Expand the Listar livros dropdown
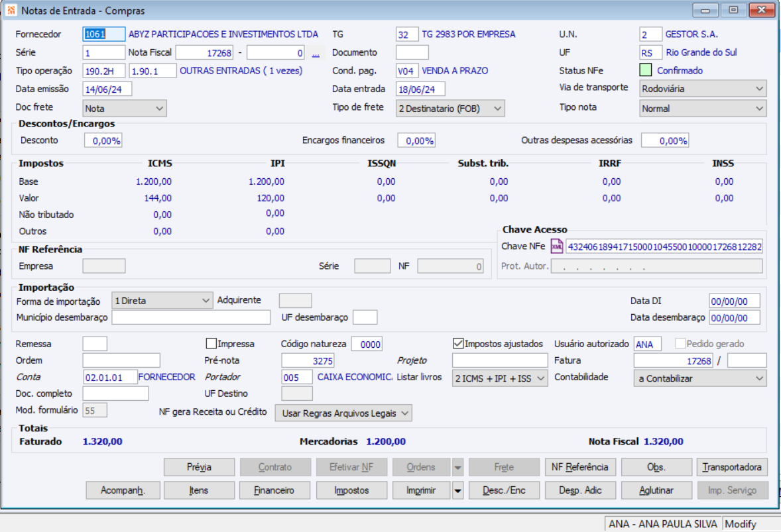 point(500,378)
